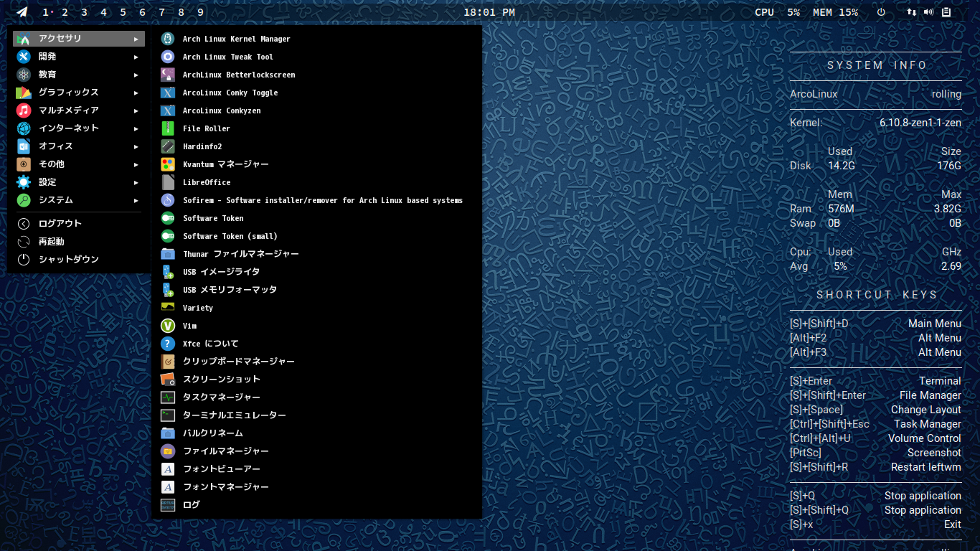Click the Volume Control shortcut text
Image resolution: width=980 pixels, height=551 pixels.
tap(925, 438)
